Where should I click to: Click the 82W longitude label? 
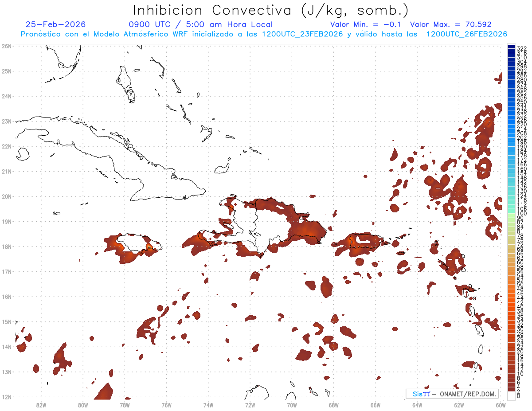pyautogui.click(x=41, y=404)
